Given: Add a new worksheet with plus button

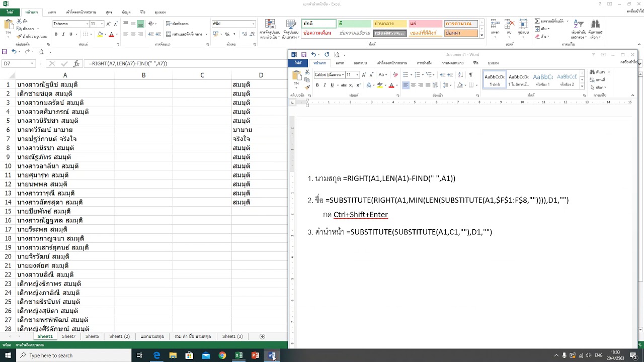Looking at the screenshot, I should 262,336.
